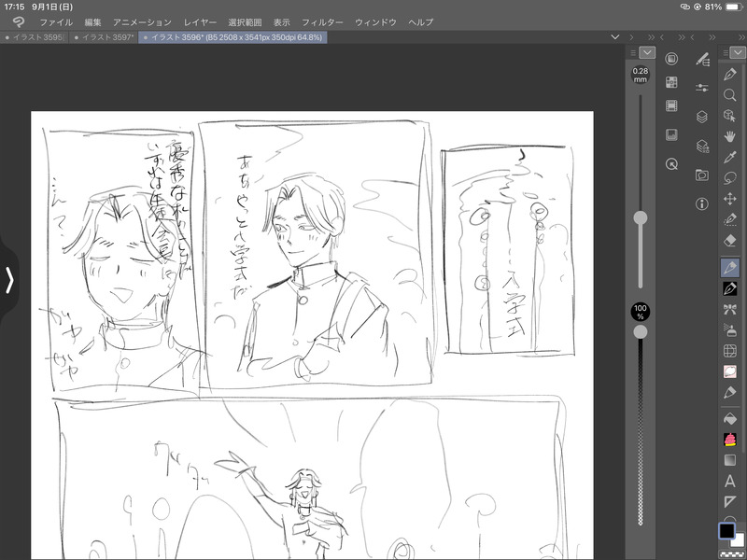Viewport: 747px width, 560px height.
Task: Open tool palette hamburger menu
Action: pyautogui.click(x=726, y=53)
